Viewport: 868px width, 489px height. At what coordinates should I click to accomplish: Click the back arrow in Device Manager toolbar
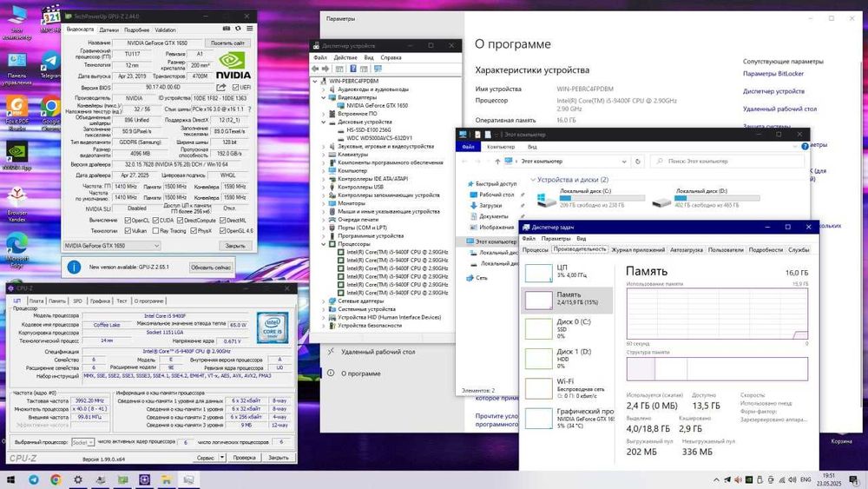point(315,69)
